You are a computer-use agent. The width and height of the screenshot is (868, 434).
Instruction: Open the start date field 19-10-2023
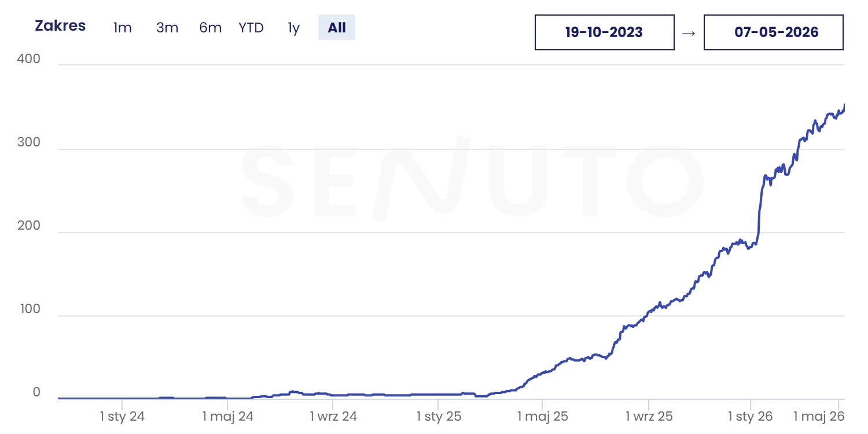(x=604, y=32)
